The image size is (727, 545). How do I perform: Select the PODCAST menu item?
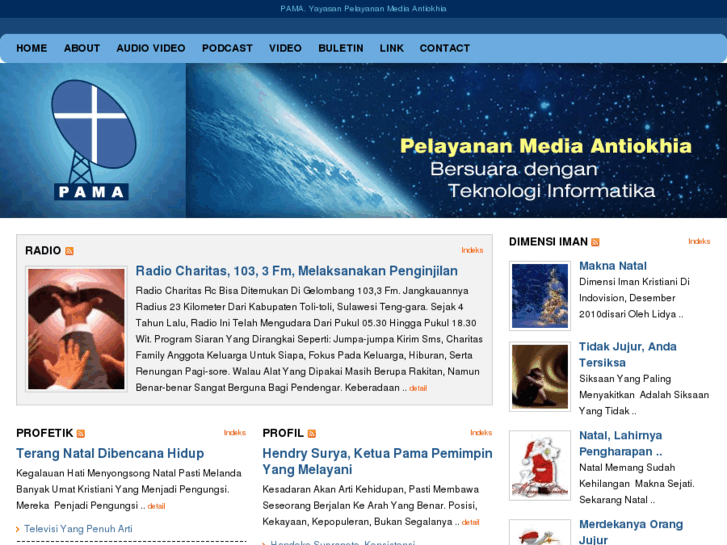227,48
